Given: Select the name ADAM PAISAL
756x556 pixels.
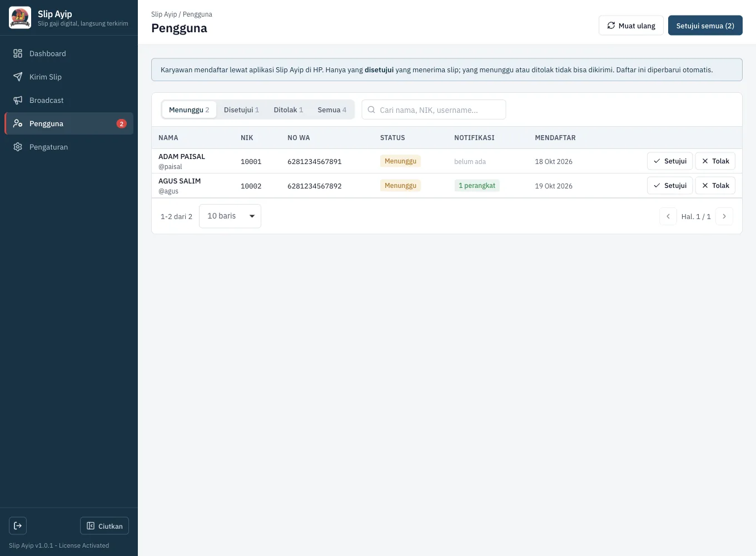Looking at the screenshot, I should [182, 156].
